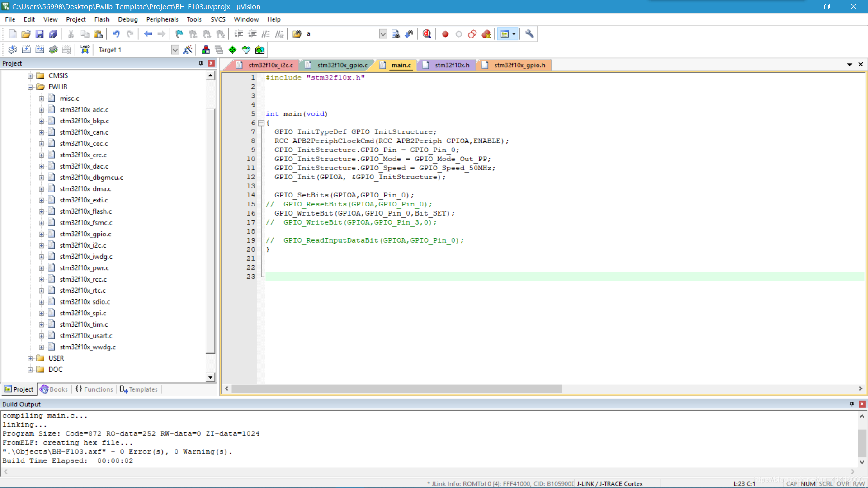Open the Target 1 dropdown
The width and height of the screenshot is (868, 488).
point(175,50)
